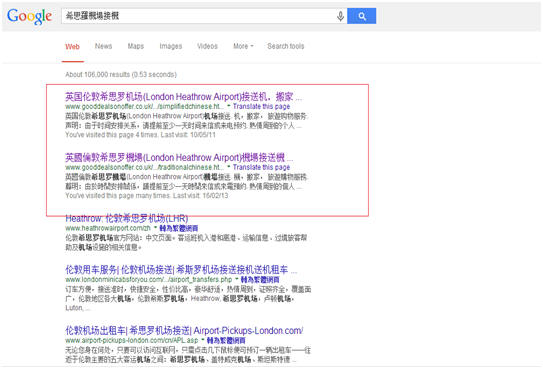Screen dimensions: 543x369
Task: Click 轉為繁體網頁 beside heathrowairport.com result
Action: (179, 228)
